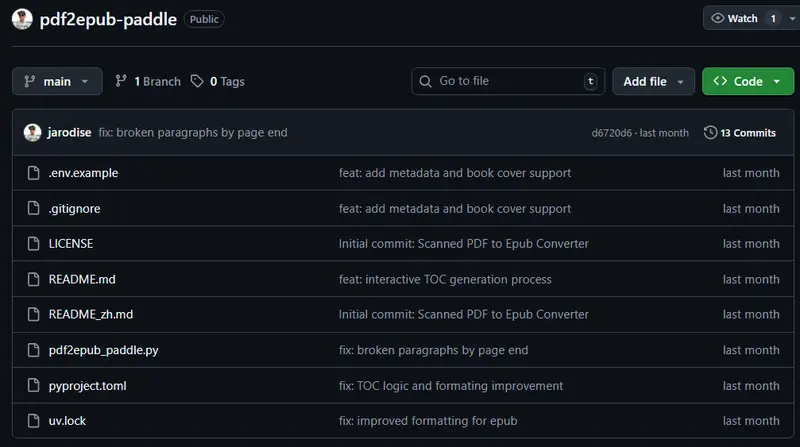Open the .env.example file
800x447 pixels.
pos(83,173)
